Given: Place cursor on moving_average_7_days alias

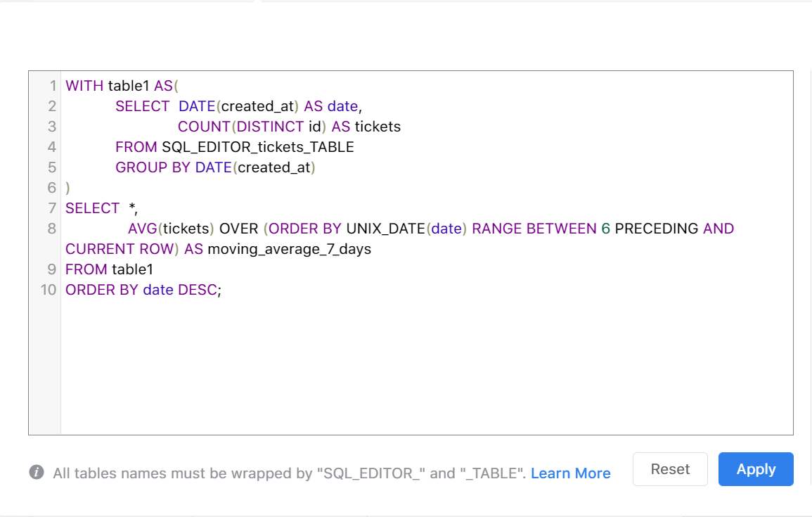Looking at the screenshot, I should (289, 249).
